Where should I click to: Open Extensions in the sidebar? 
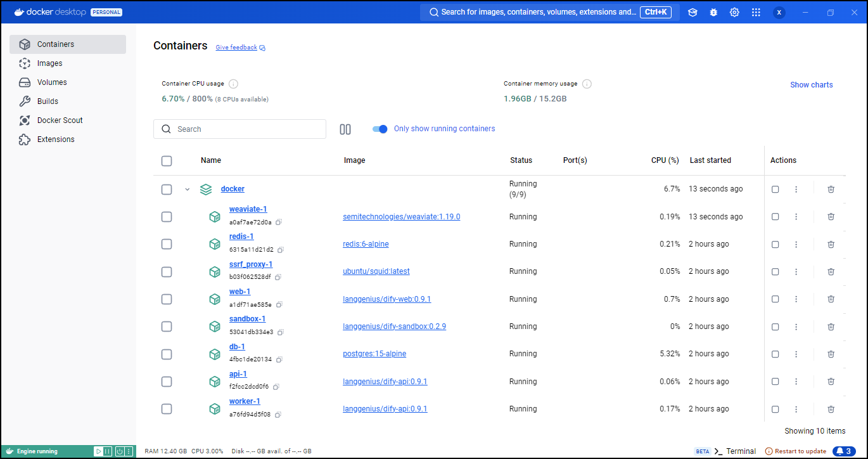pyautogui.click(x=68, y=139)
